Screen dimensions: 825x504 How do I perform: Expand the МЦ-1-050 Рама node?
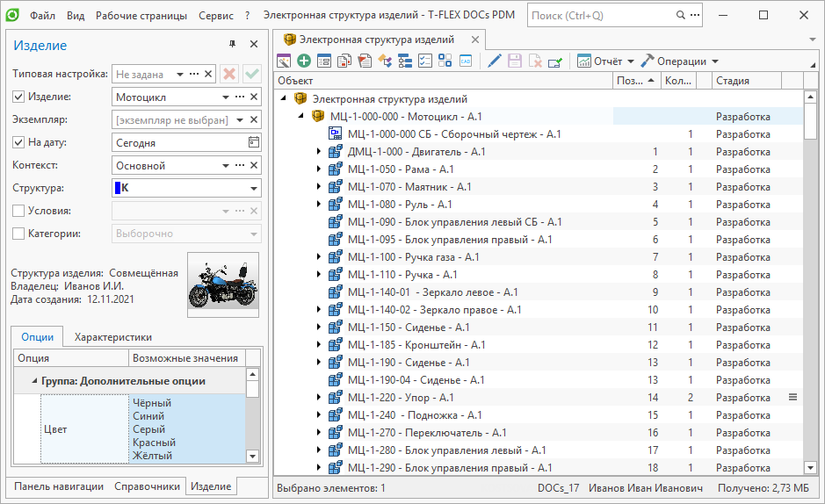tap(318, 169)
